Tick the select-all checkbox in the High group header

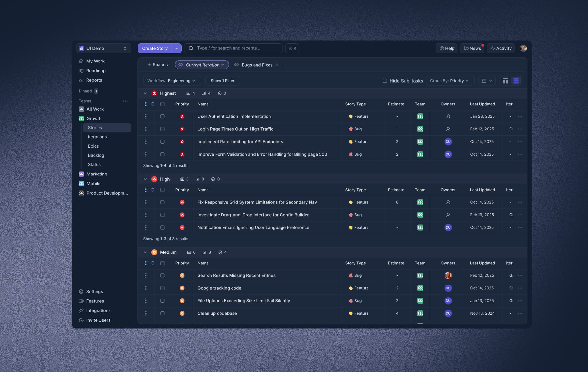(x=162, y=190)
